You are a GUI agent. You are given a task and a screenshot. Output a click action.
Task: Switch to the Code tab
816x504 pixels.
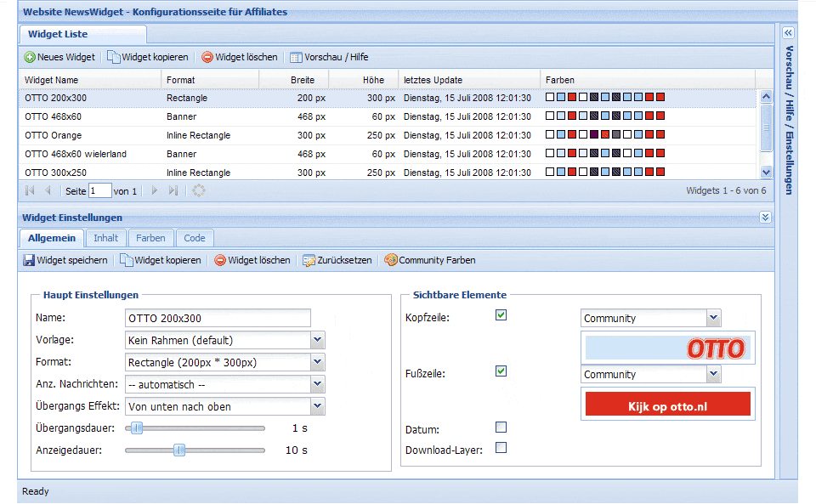pos(195,238)
